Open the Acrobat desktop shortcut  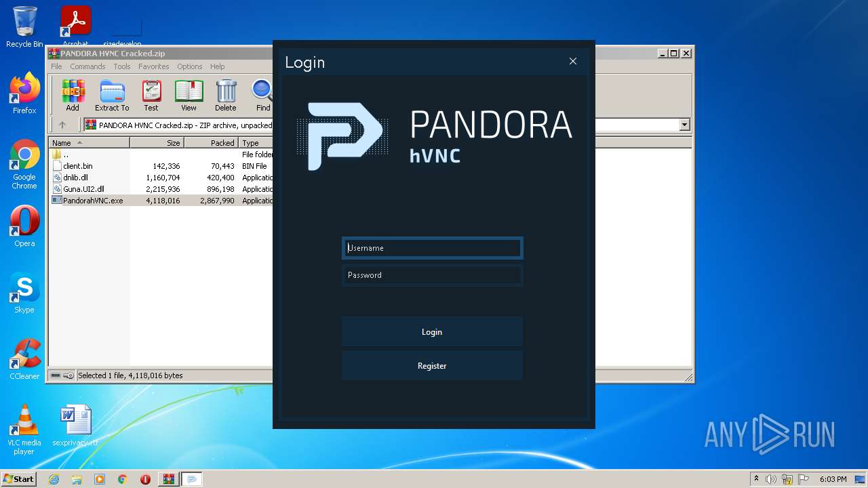[76, 26]
